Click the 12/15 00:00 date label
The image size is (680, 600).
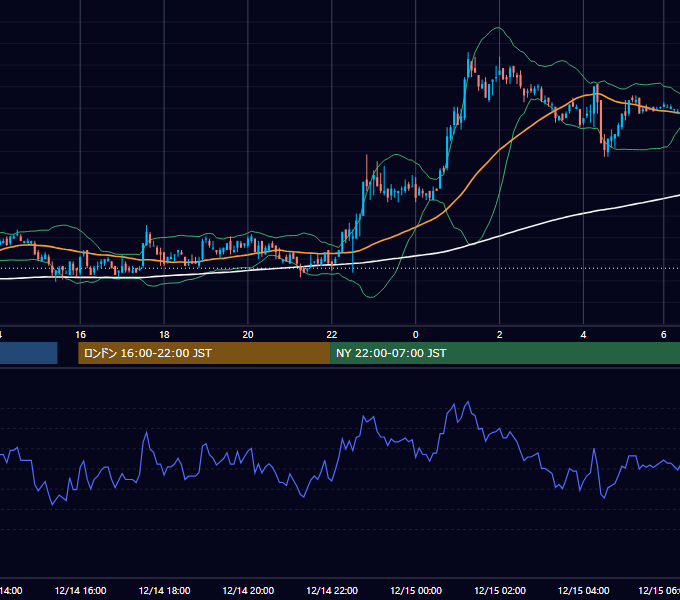click(416, 590)
